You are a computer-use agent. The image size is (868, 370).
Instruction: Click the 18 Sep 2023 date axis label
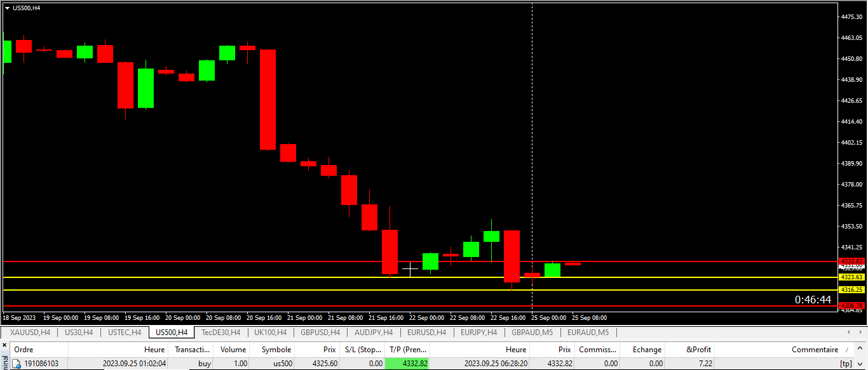pyautogui.click(x=19, y=317)
